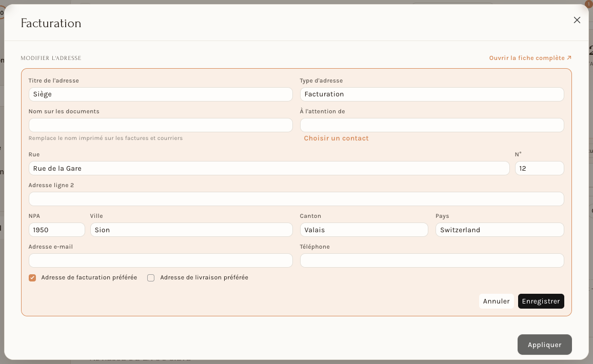Select the Téléphone input field
The image size is (593, 364).
pos(432,260)
